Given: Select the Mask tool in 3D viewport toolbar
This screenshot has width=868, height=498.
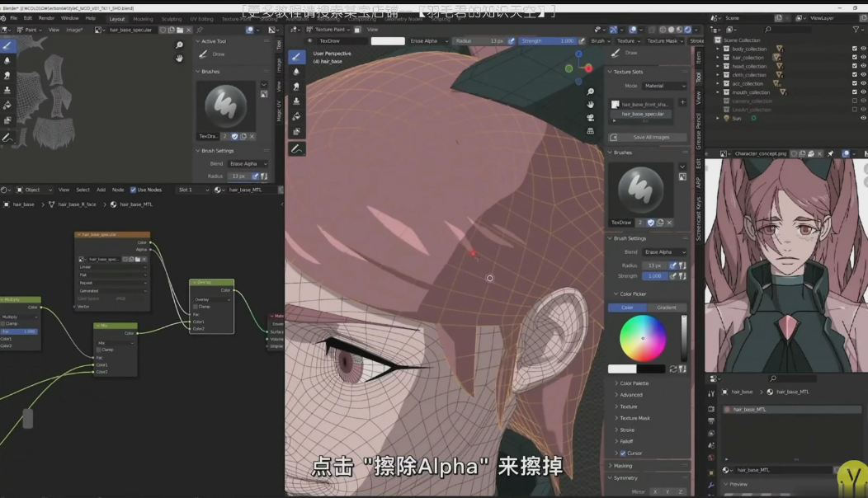Looking at the screenshot, I should point(297,131).
